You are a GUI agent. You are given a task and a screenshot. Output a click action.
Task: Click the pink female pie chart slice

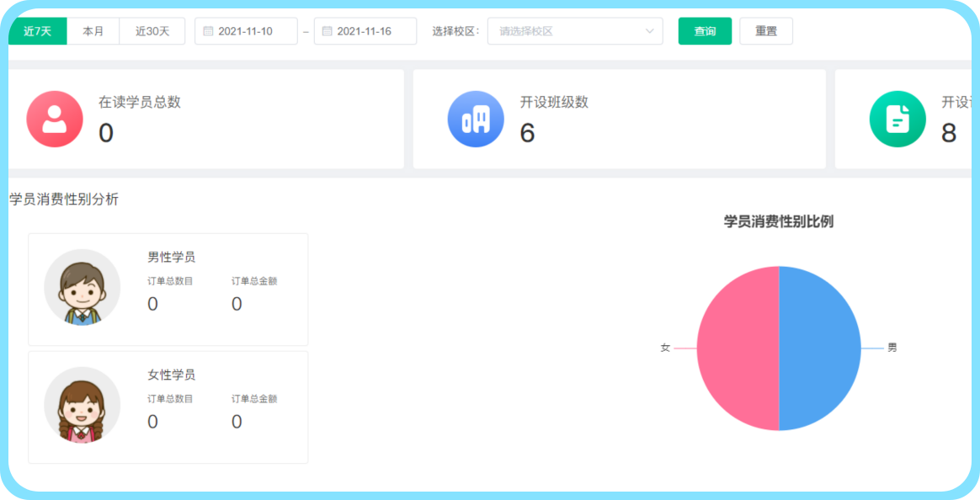tap(738, 348)
